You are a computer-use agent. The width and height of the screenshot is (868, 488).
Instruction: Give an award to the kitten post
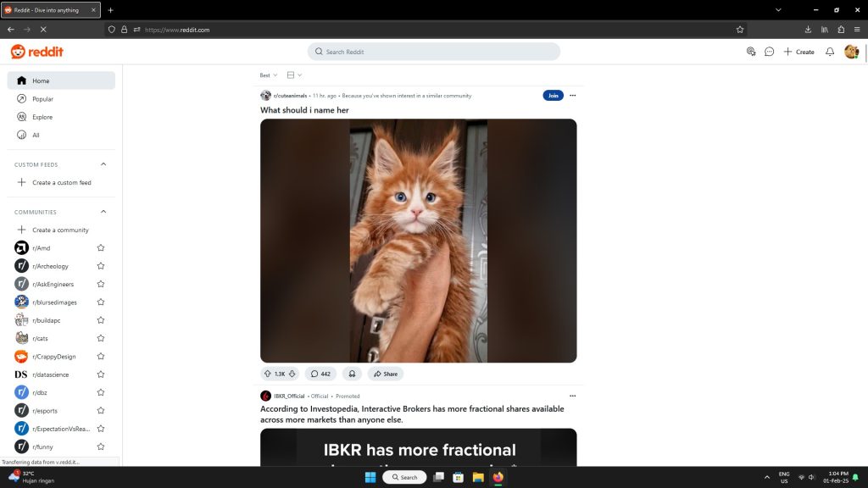[x=352, y=374]
